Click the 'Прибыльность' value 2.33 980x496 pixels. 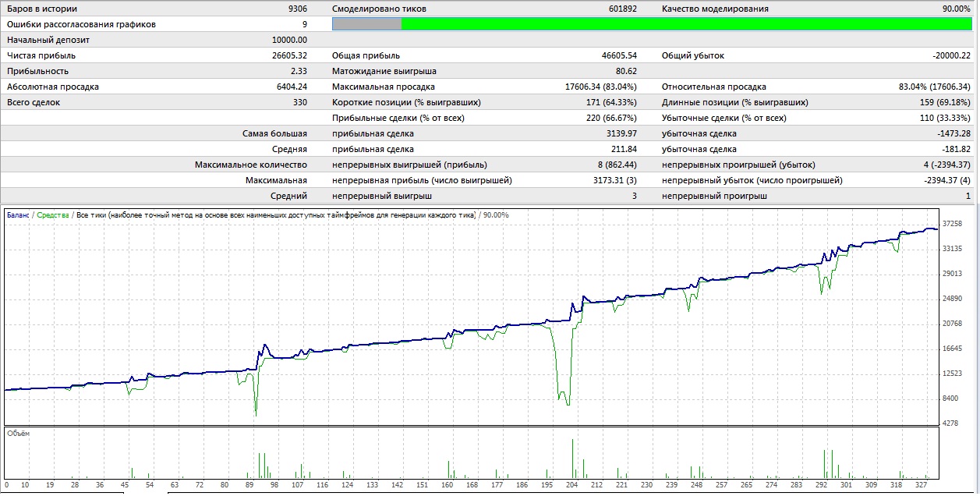click(298, 71)
